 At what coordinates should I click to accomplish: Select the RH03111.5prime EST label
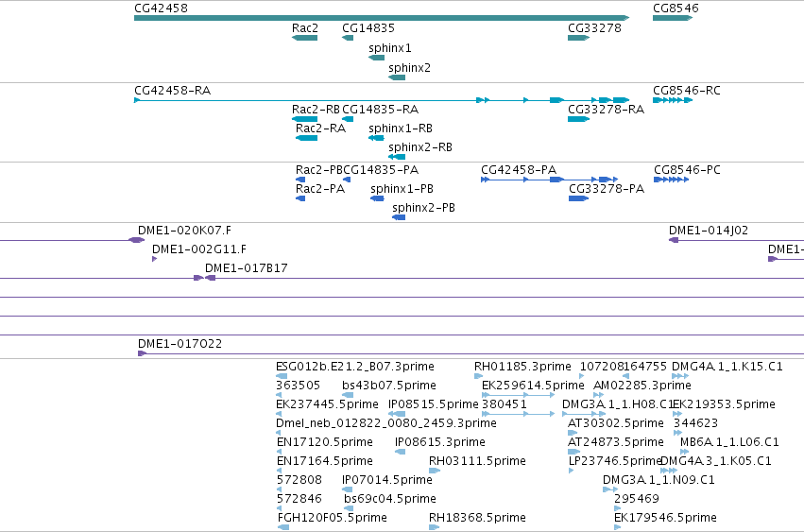[477, 461]
